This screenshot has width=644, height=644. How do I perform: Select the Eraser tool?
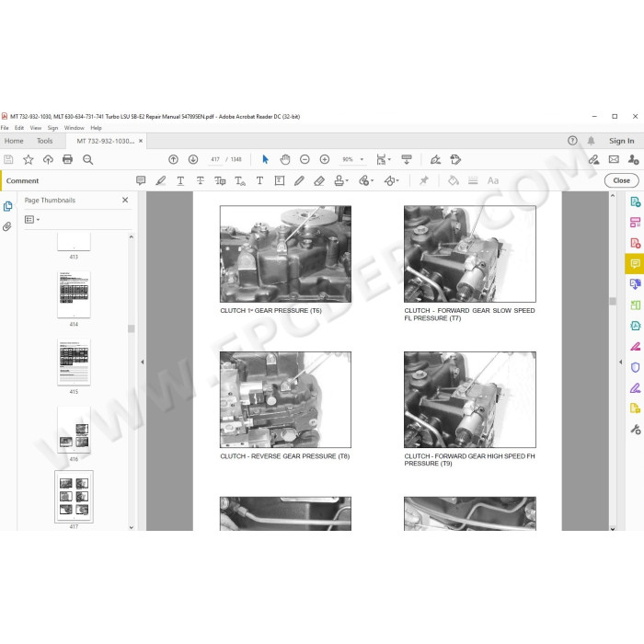(319, 180)
